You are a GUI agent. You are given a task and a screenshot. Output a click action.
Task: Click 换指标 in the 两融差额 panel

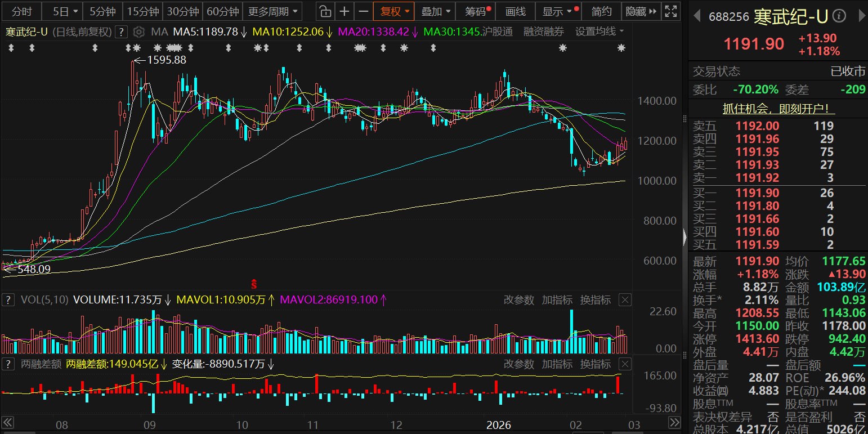(x=596, y=364)
